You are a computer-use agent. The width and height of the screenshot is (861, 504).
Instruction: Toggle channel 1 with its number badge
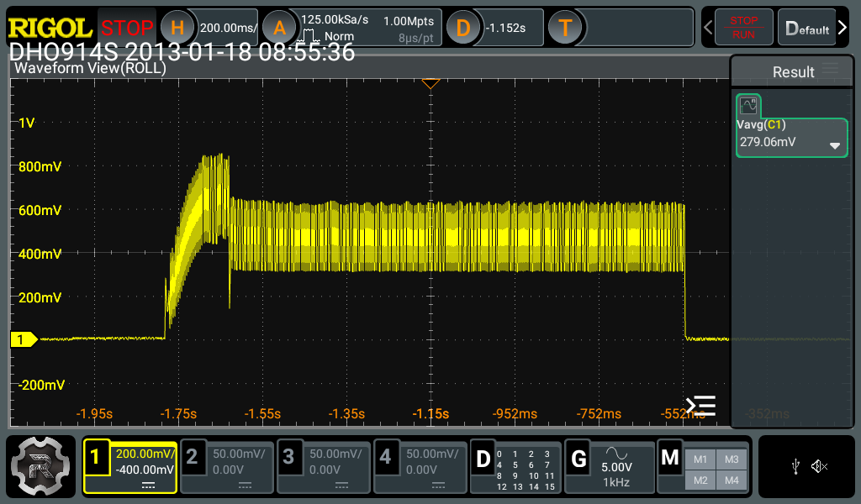point(96,457)
